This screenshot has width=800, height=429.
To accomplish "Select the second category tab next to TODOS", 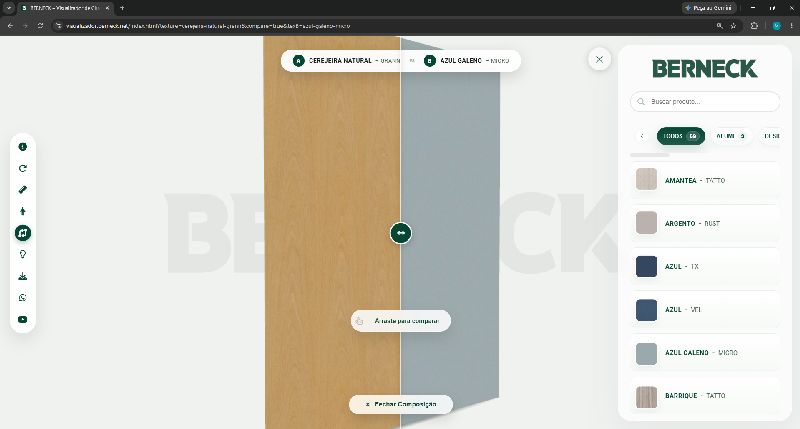I will click(x=731, y=136).
